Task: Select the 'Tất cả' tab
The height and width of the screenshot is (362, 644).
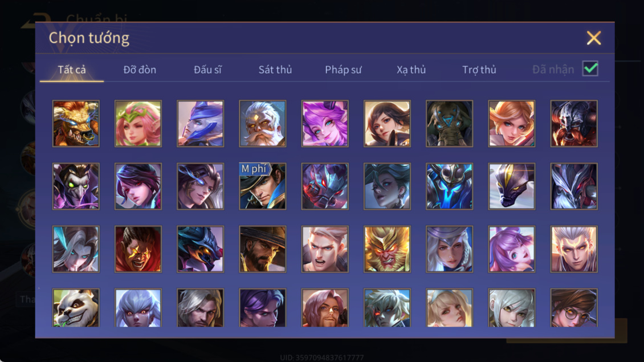Action: tap(72, 70)
